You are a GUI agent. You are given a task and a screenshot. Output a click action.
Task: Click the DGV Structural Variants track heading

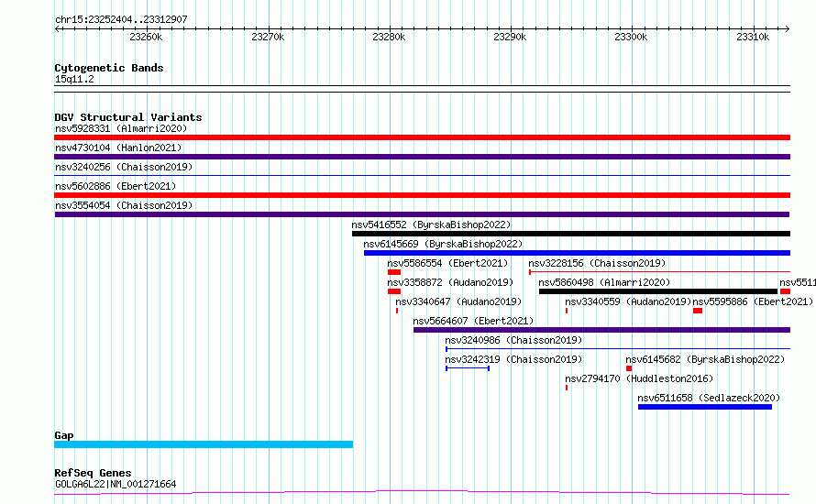[x=128, y=117]
